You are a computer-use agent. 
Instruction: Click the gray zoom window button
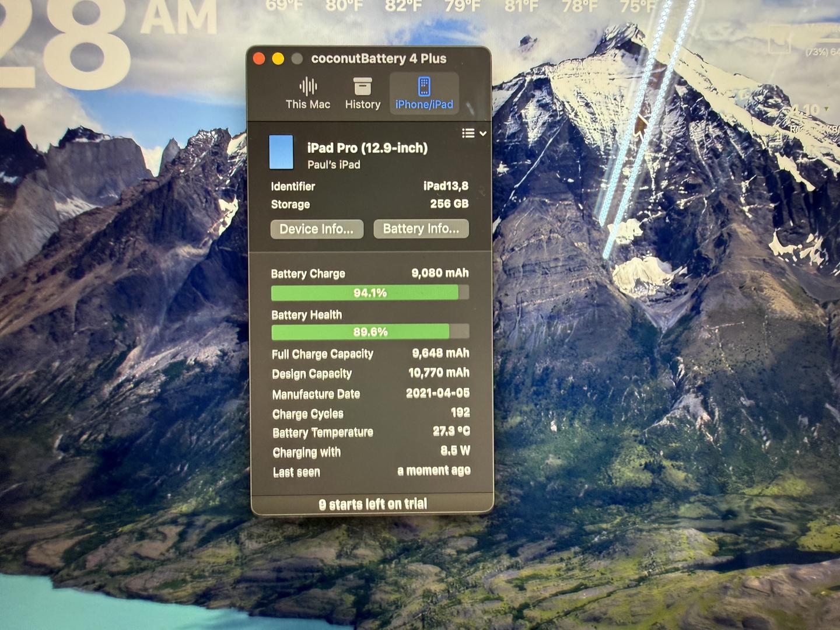(297, 58)
